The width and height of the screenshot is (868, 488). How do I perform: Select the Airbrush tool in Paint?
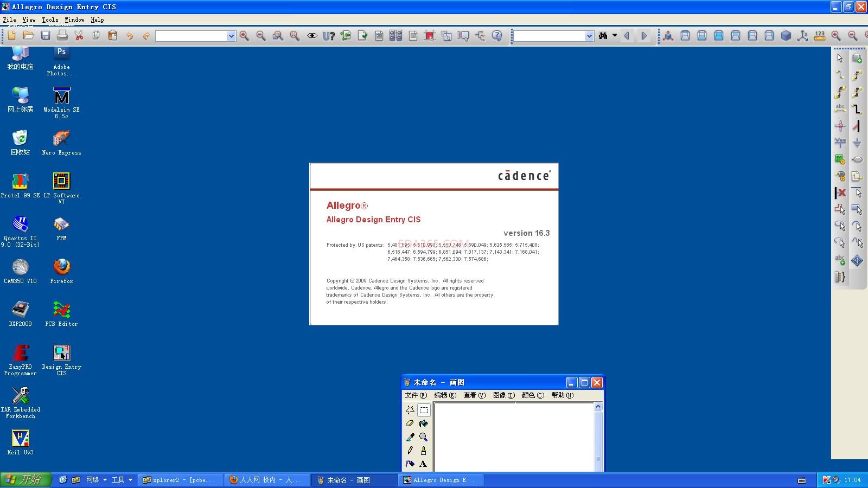point(410,464)
